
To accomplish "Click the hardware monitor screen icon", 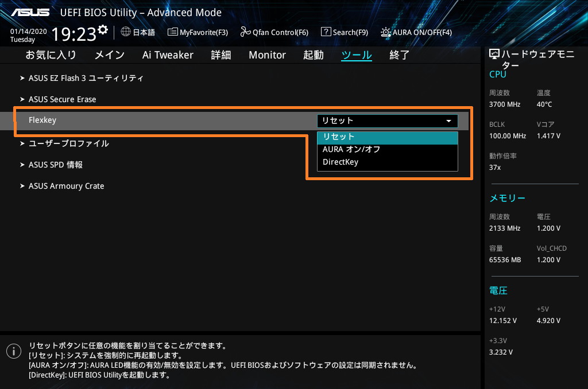I will coord(494,55).
